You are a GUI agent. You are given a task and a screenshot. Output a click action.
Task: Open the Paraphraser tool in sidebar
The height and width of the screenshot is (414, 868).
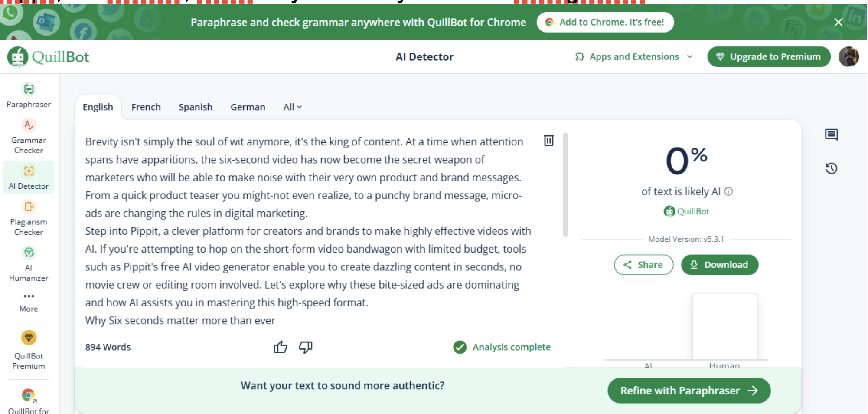(x=29, y=95)
